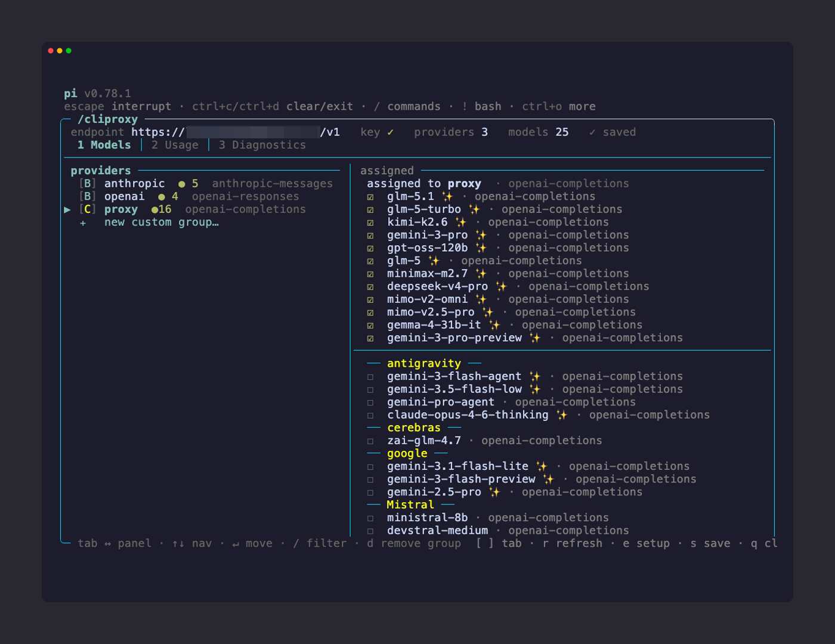
Task: Uncheck the deepseek-v4-pro checkbox
Action: point(370,287)
